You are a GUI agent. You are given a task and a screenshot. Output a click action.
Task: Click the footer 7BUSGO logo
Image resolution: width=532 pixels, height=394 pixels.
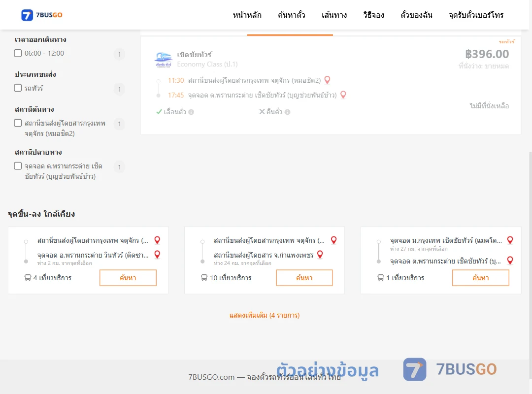click(450, 369)
